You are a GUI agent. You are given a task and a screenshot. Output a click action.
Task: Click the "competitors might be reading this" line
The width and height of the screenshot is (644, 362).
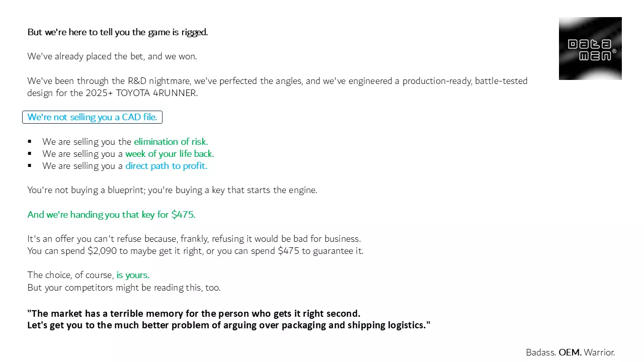point(124,288)
